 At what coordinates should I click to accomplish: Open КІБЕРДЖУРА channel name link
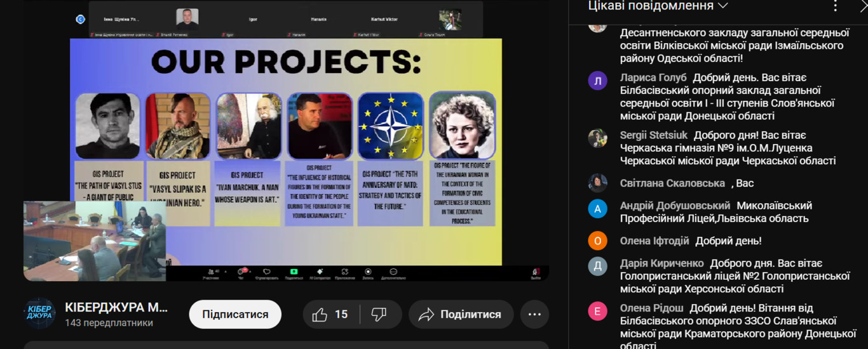click(116, 308)
